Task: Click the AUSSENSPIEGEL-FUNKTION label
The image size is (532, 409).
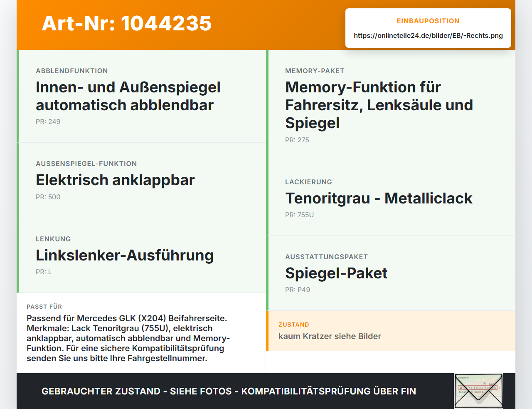Action: pyautogui.click(x=86, y=164)
